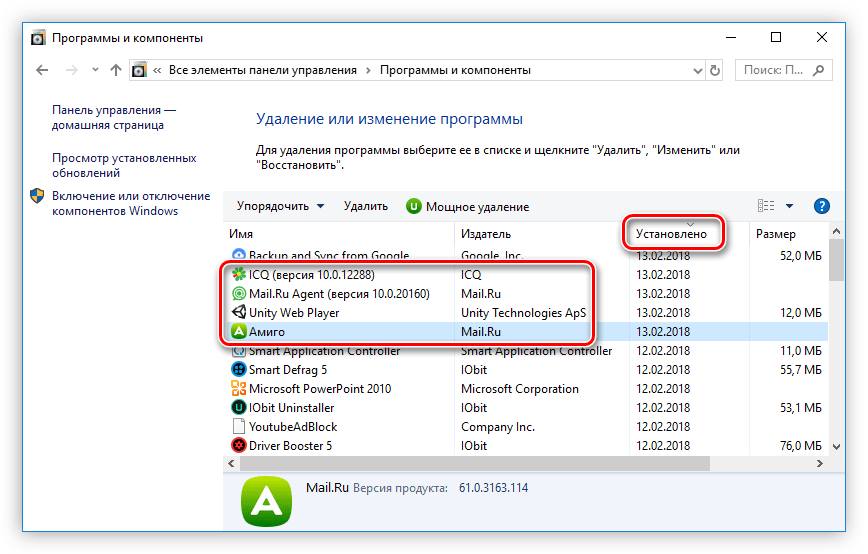Expand the double chevron at breadcrumb start
The image size is (868, 554).
pyautogui.click(x=157, y=70)
